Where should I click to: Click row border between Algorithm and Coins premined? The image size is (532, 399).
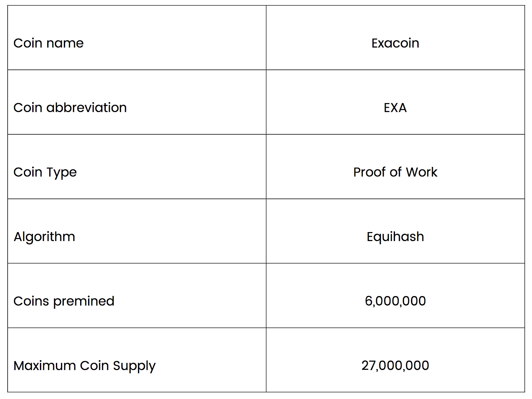click(133, 263)
